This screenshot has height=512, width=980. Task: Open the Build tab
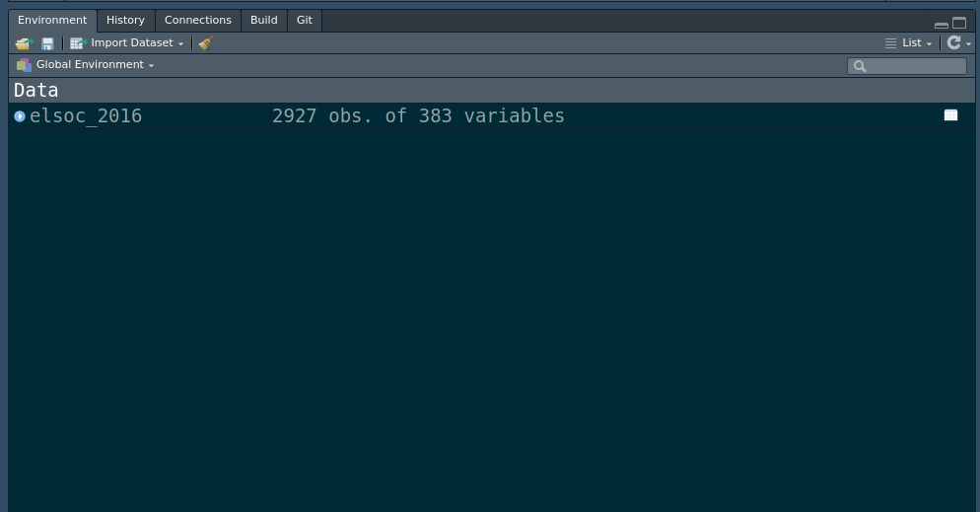pyautogui.click(x=263, y=20)
